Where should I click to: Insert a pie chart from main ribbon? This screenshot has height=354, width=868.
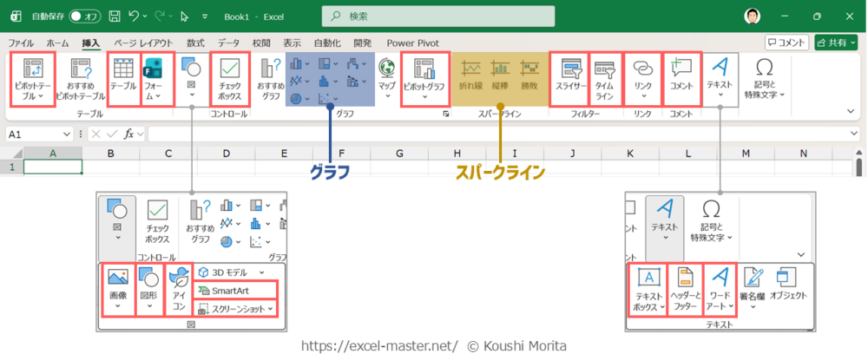pyautogui.click(x=296, y=99)
